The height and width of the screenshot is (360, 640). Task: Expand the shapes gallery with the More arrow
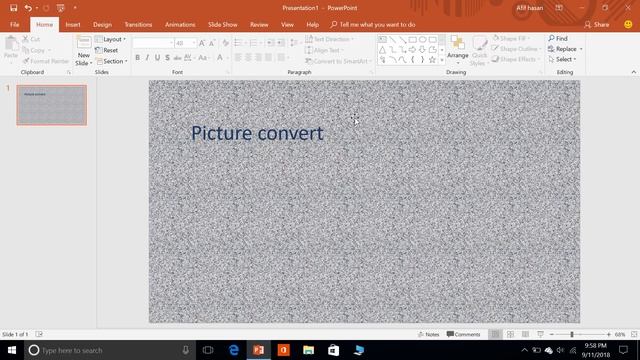coord(442,60)
